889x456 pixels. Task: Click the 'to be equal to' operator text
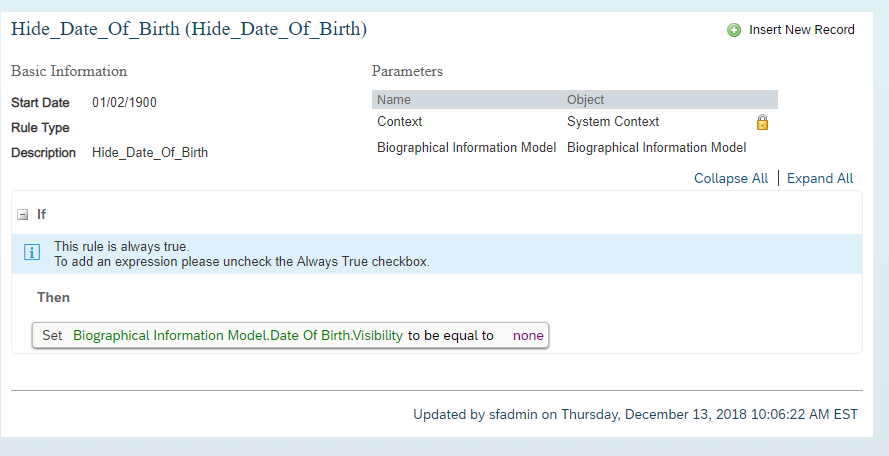pyautogui.click(x=451, y=335)
